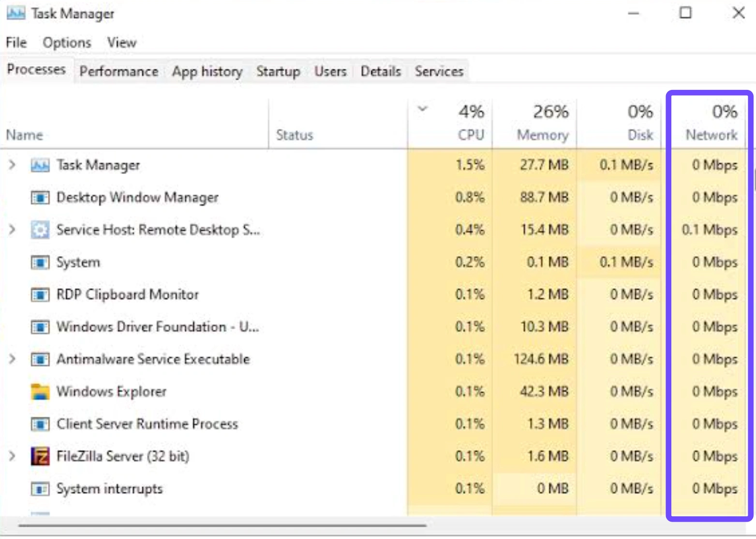Click the 124.6 MB memory value
756x539 pixels.
click(x=541, y=360)
